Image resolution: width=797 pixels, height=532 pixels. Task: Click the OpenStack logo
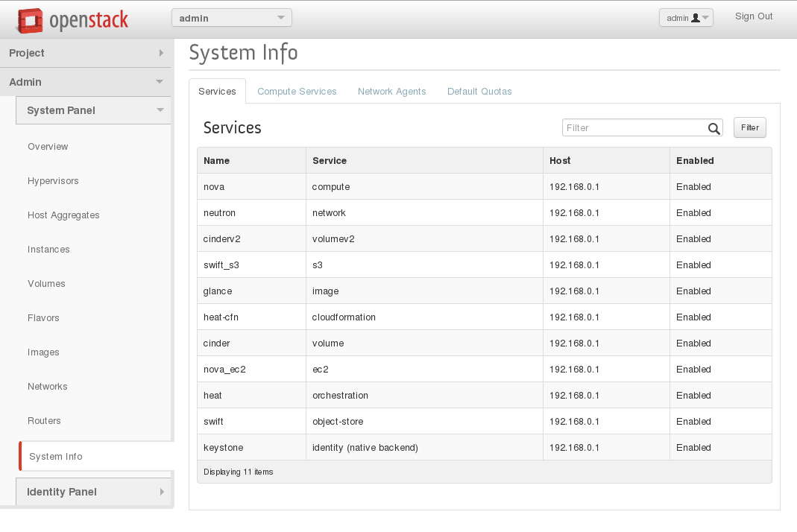pos(72,20)
